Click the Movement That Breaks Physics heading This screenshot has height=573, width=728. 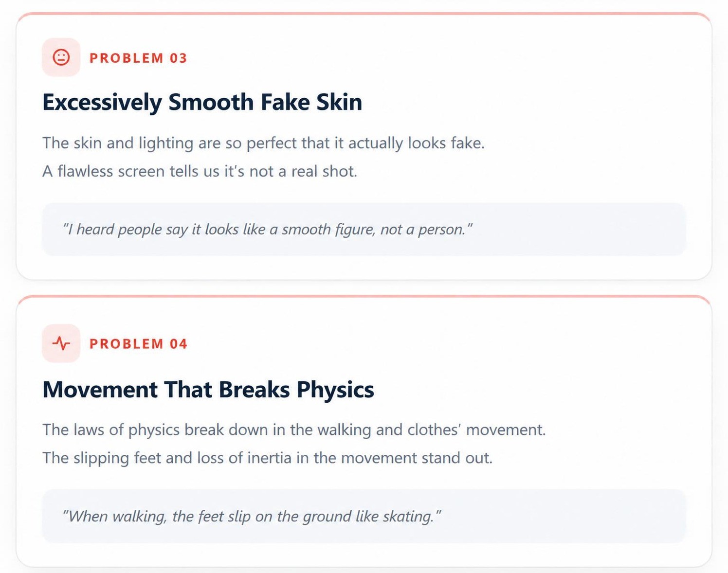(x=208, y=390)
